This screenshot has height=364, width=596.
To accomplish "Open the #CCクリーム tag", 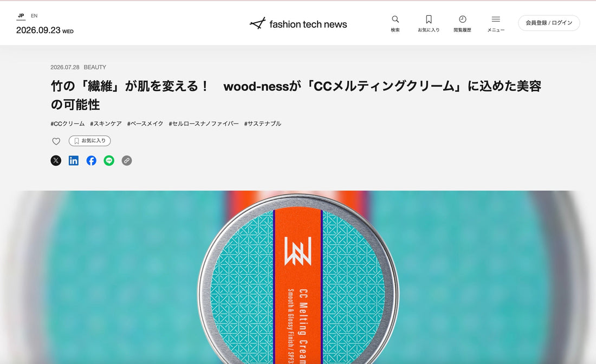I will pyautogui.click(x=67, y=123).
